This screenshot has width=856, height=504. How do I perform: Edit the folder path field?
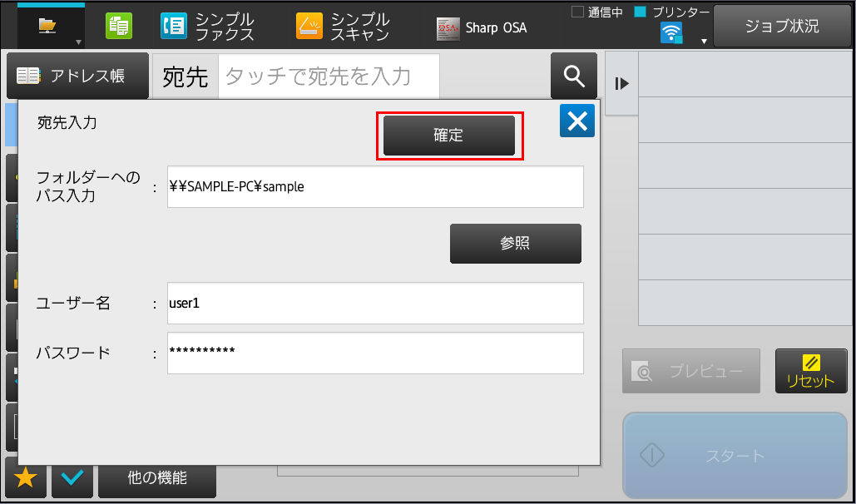(376, 187)
